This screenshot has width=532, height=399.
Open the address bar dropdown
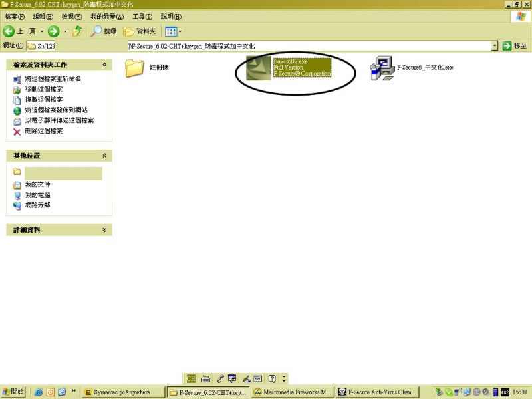pos(495,46)
